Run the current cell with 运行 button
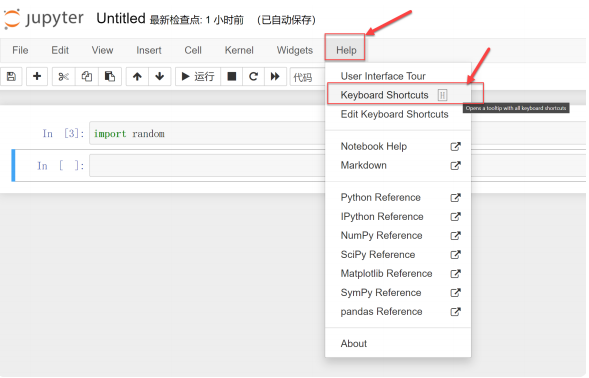The height and width of the screenshot is (378, 589). [x=198, y=77]
